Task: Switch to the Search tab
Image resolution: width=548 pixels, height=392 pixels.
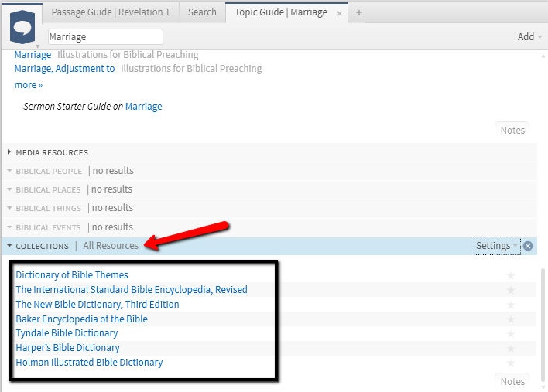Action: [x=202, y=12]
